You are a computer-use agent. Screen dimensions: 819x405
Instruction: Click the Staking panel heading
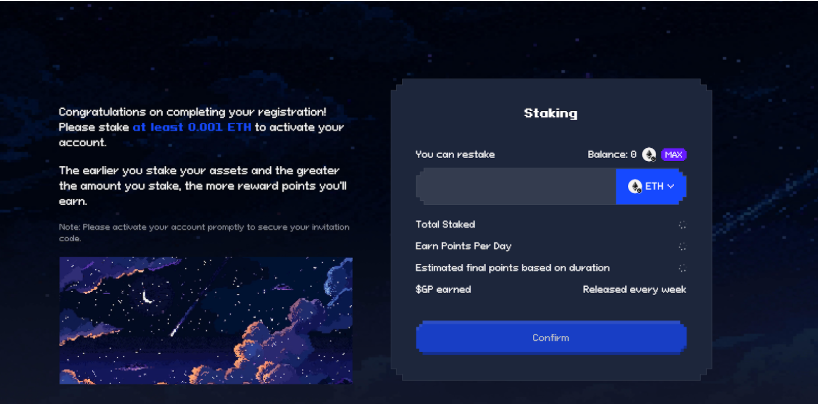pos(551,113)
